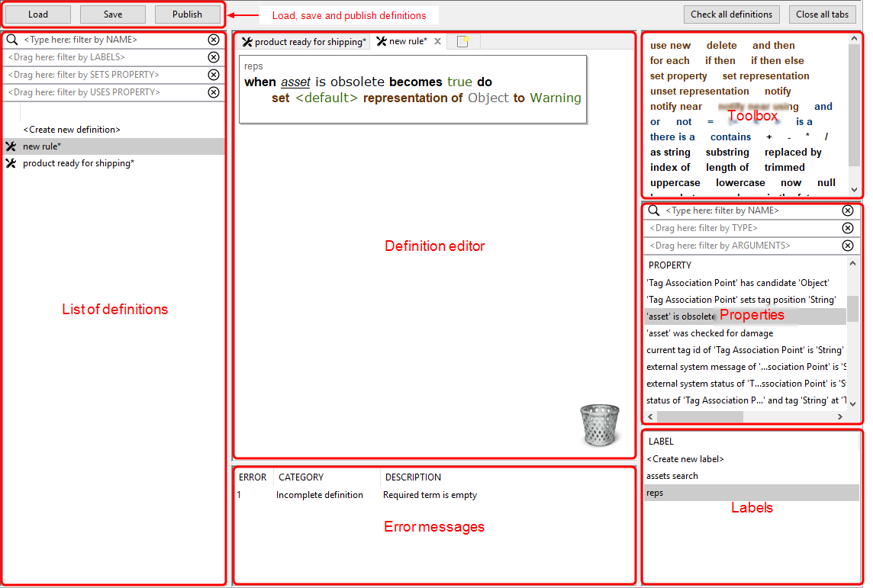Click wrench icon beside product ready for shipping
Viewport: 873px width, 588px height.
point(11,163)
